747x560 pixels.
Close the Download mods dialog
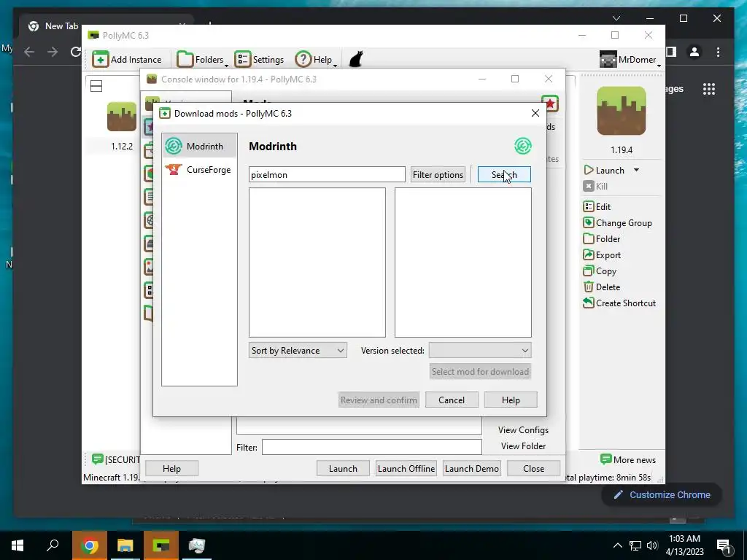point(535,113)
